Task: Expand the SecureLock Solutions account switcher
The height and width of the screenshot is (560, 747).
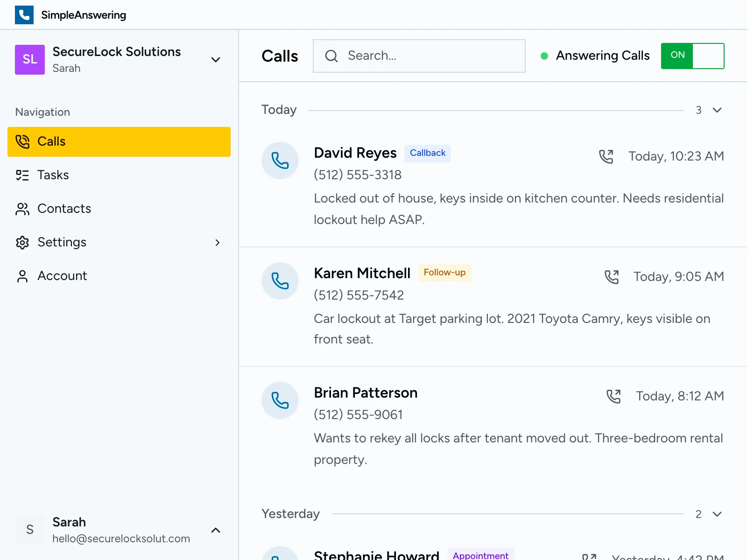Action: click(x=215, y=60)
